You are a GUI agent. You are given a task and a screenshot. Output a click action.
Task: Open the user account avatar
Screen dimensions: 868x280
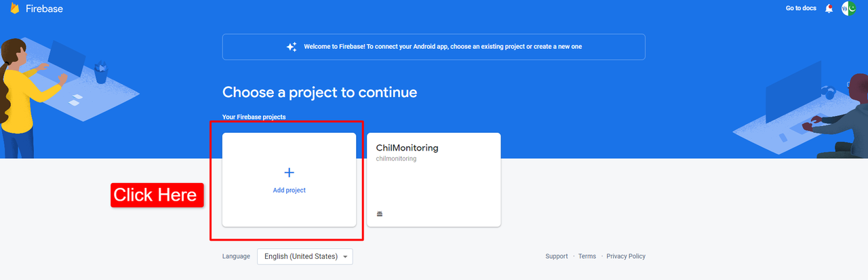pos(848,8)
